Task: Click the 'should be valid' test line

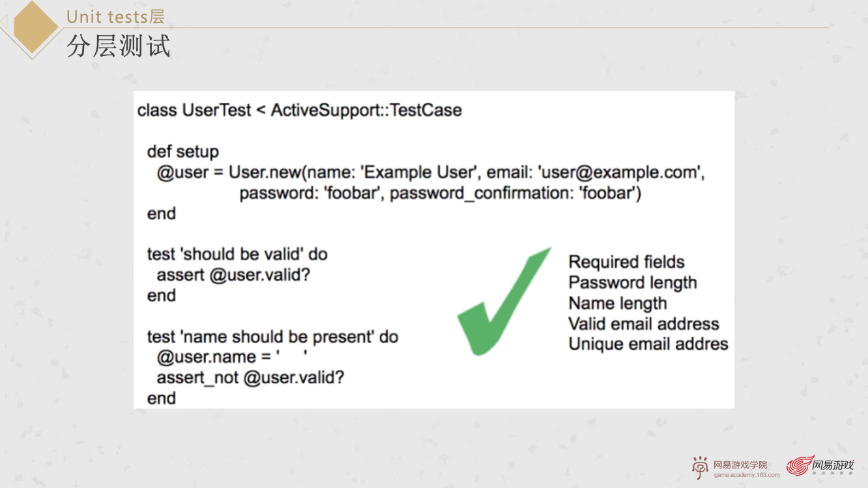Action: pyautogui.click(x=237, y=254)
